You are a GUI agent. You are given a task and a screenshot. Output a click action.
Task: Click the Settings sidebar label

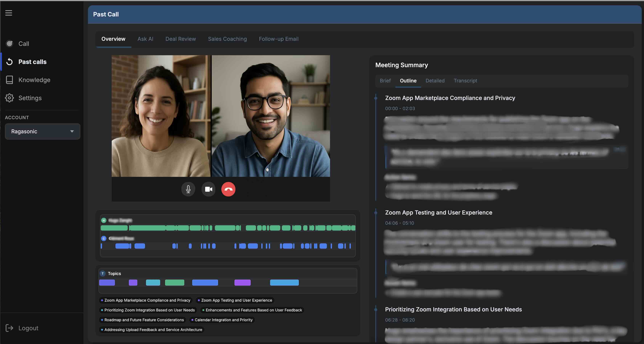(x=30, y=98)
